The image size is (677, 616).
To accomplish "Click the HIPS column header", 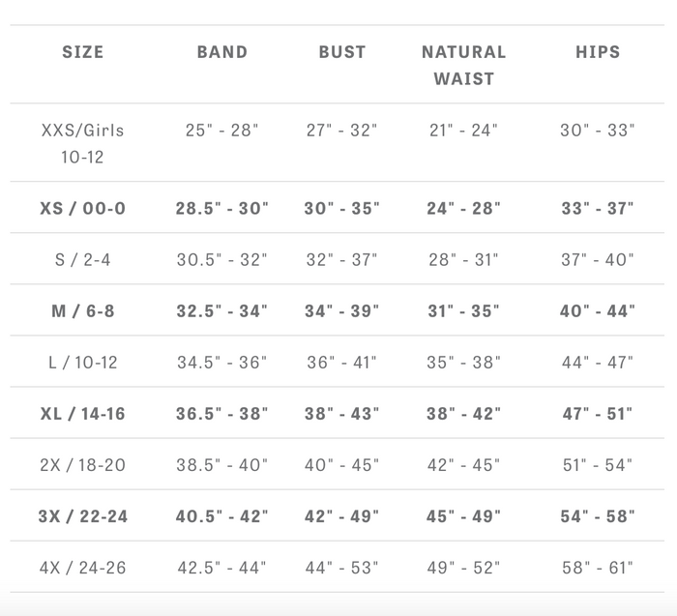I will pos(598,52).
